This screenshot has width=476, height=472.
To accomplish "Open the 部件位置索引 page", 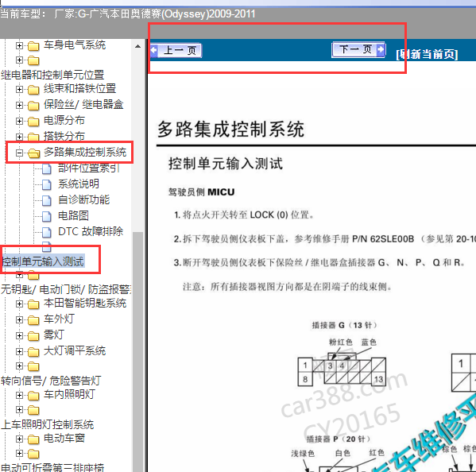I will pyautogui.click(x=89, y=168).
